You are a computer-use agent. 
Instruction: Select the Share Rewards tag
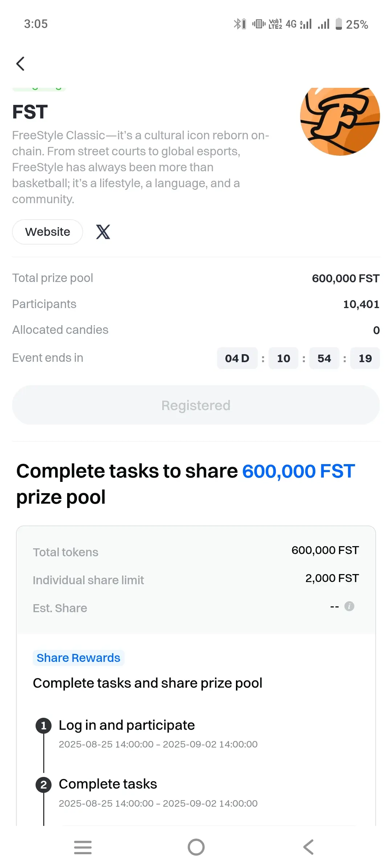pos(78,658)
